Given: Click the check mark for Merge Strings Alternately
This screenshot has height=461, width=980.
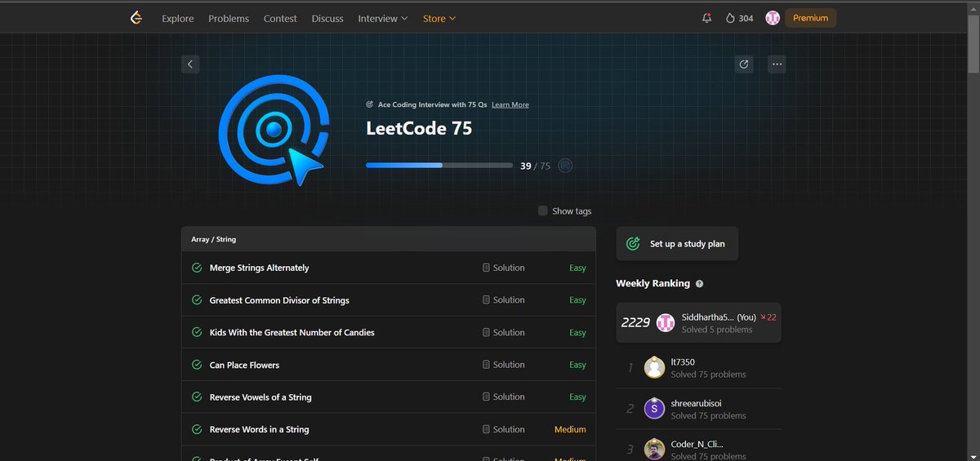Looking at the screenshot, I should [x=197, y=268].
